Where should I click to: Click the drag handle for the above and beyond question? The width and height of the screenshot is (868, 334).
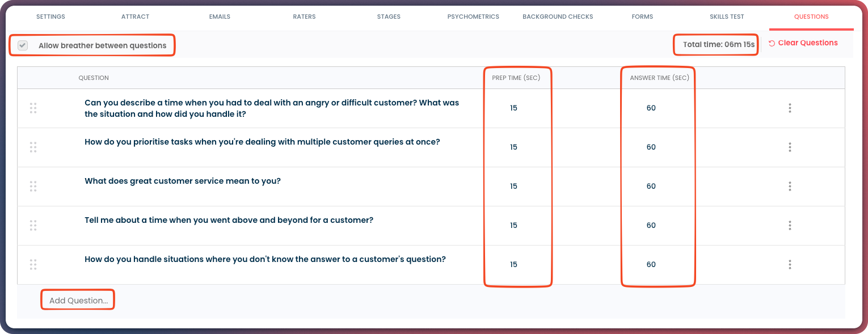click(x=33, y=225)
